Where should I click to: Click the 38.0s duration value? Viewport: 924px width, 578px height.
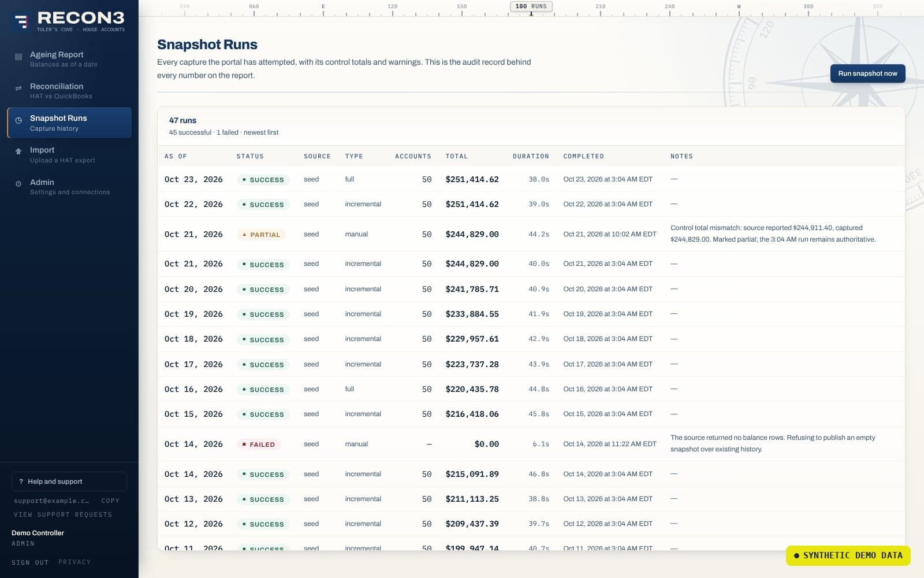pyautogui.click(x=539, y=179)
